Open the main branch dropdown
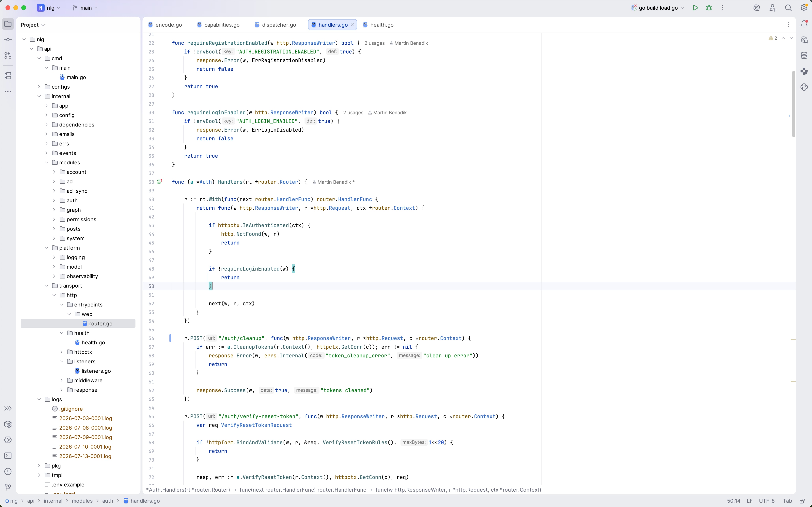This screenshot has height=507, width=812. [x=85, y=8]
